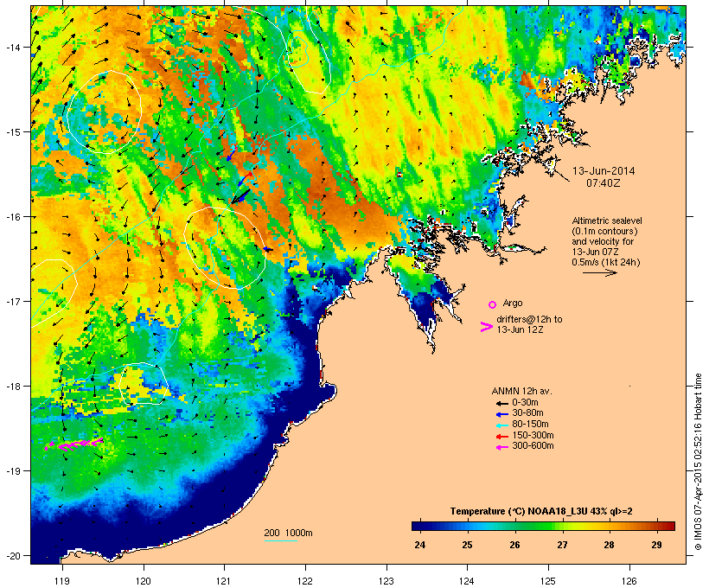Viewport: 709px width, 588px height.
Task: Click the red 150-300m legend arrow
Action: 501,437
